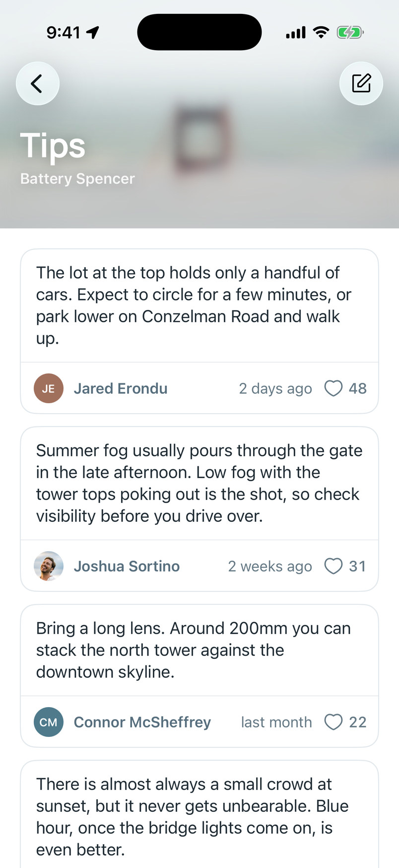
Task: Open Connor McSheffrey's profile name link
Action: pyautogui.click(x=142, y=722)
